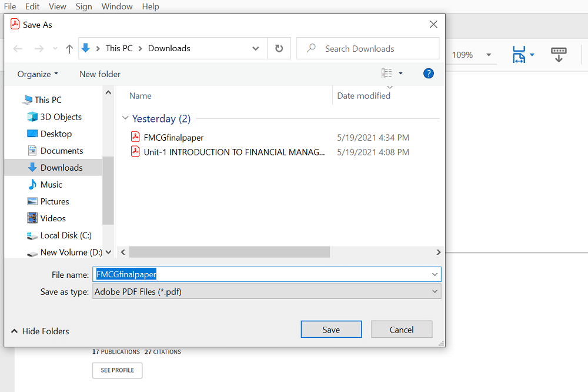Open the zoom percentage dropdown
This screenshot has width=588, height=392.
pyautogui.click(x=489, y=55)
